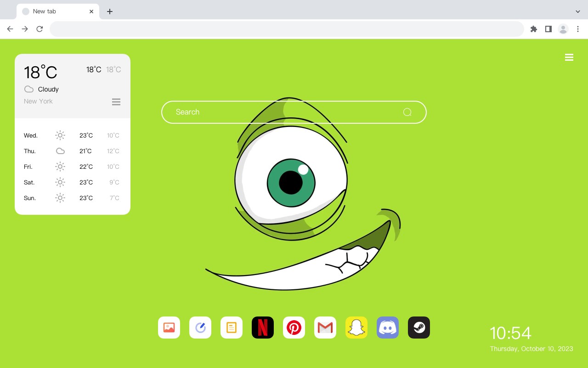
Task: Click the large 18°C temperature
Action: pyautogui.click(x=40, y=72)
